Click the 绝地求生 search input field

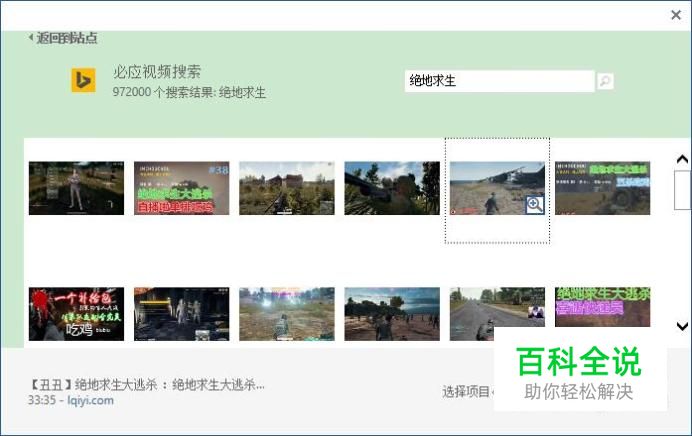(500, 81)
